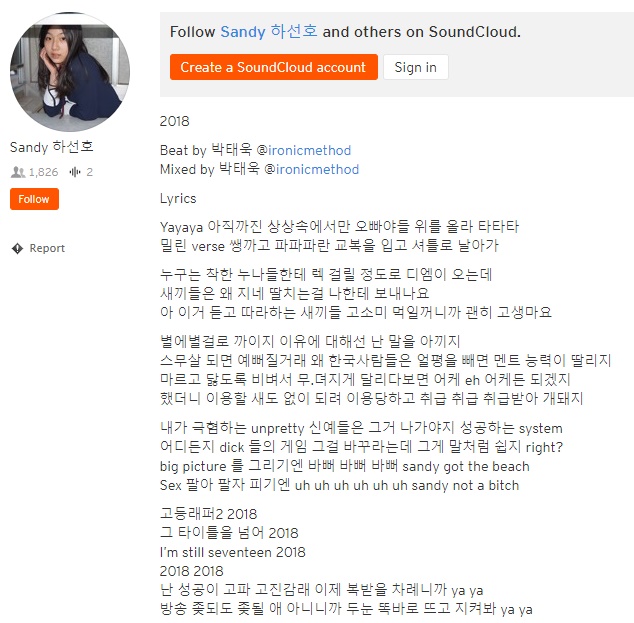Click the lyric line starting big picture

[344, 466]
